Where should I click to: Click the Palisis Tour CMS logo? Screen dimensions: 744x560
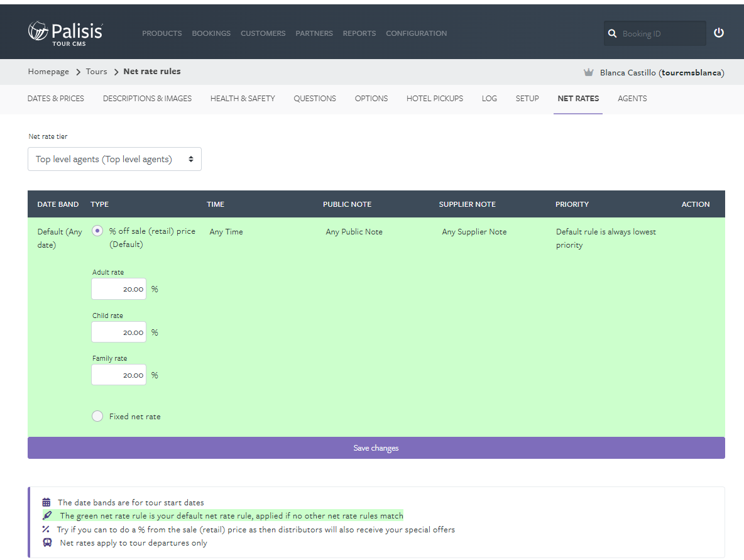pyautogui.click(x=65, y=33)
